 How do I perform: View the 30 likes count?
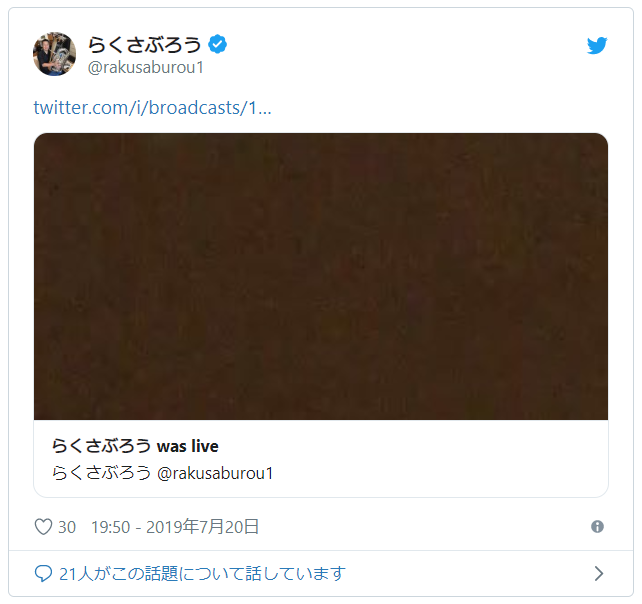[x=67, y=527]
